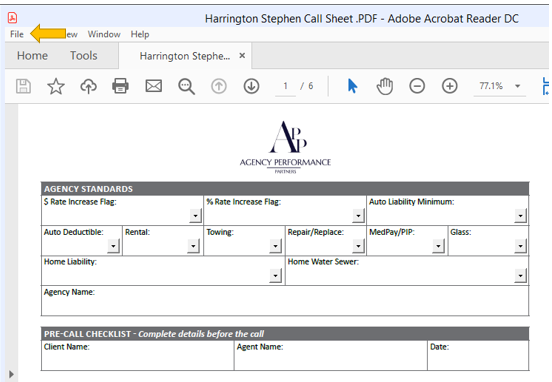Image resolution: width=552 pixels, height=382 pixels.
Task: Click the Acrobat PDF title bar icon
Action: pyautogui.click(x=13, y=18)
